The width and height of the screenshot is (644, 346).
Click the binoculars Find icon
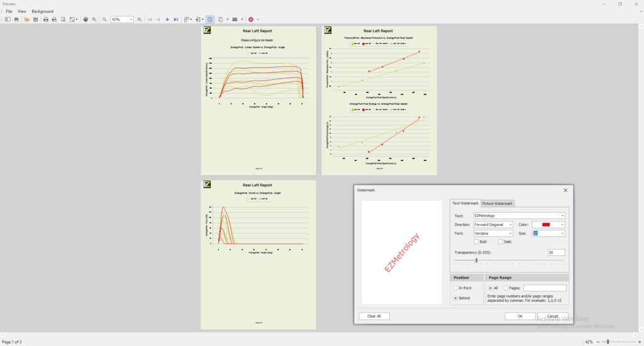point(16,20)
